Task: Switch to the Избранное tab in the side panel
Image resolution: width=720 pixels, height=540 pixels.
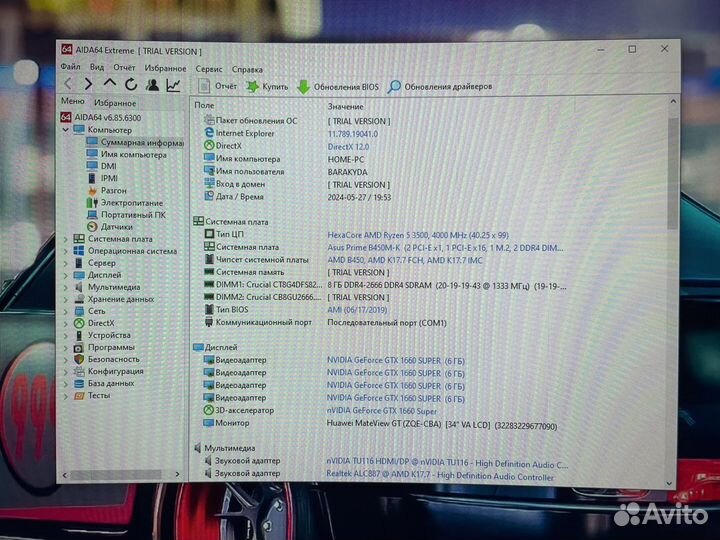Action: click(x=115, y=103)
